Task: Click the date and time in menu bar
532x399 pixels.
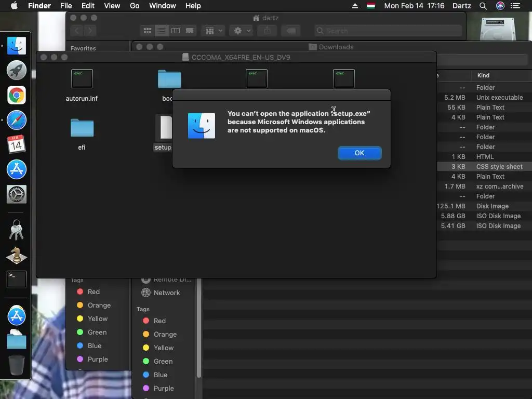Action: pyautogui.click(x=414, y=6)
